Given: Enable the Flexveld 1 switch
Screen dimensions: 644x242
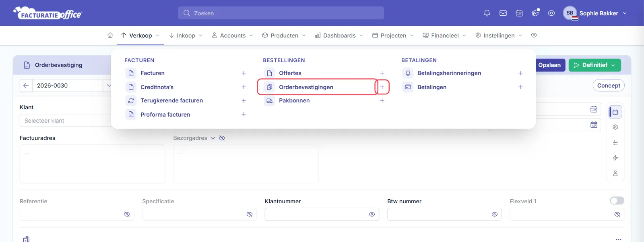Looking at the screenshot, I should tap(617, 201).
